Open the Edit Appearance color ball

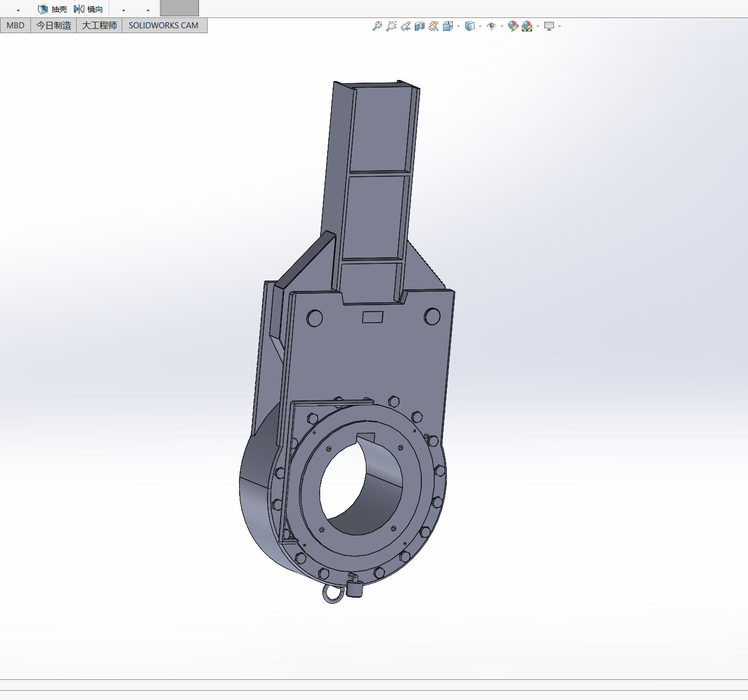coord(513,26)
